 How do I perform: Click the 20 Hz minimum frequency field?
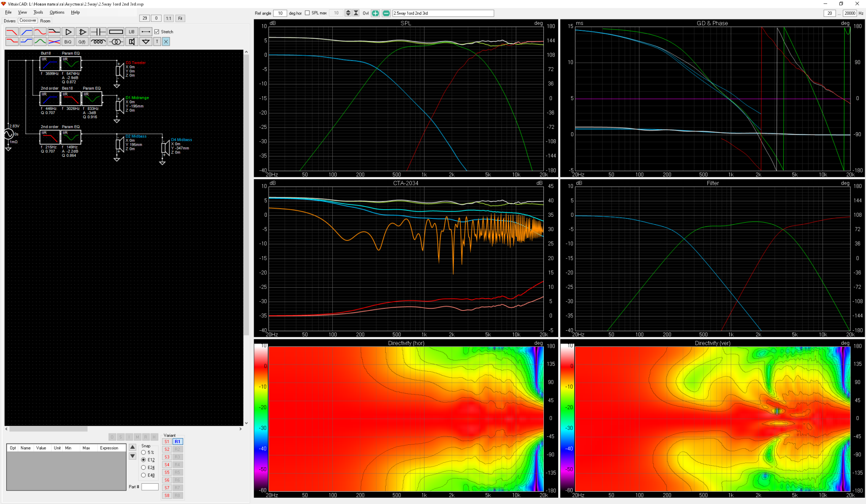830,13
